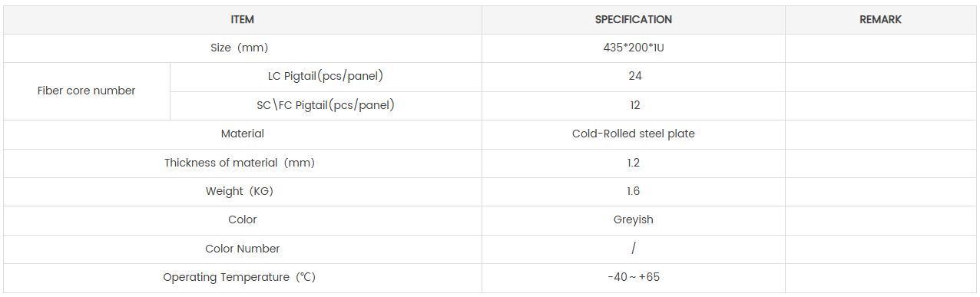Click the REMARK column header
Image resolution: width=980 pixels, height=297 pixels.
coord(880,20)
